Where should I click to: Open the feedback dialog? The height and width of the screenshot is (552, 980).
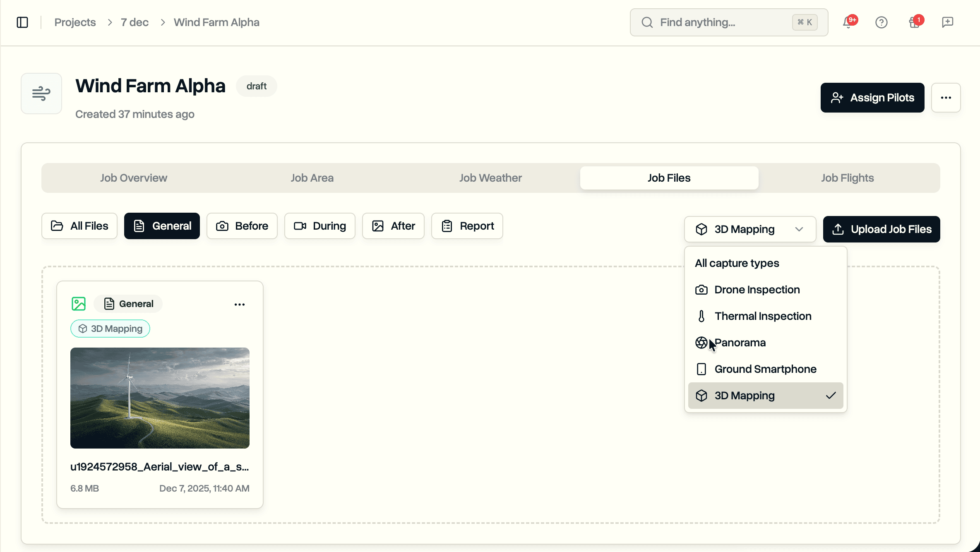pyautogui.click(x=947, y=22)
